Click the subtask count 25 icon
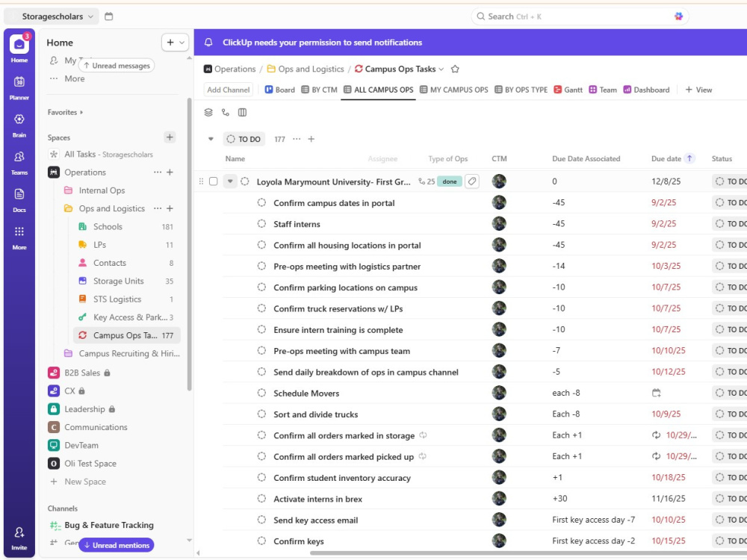 (x=427, y=181)
